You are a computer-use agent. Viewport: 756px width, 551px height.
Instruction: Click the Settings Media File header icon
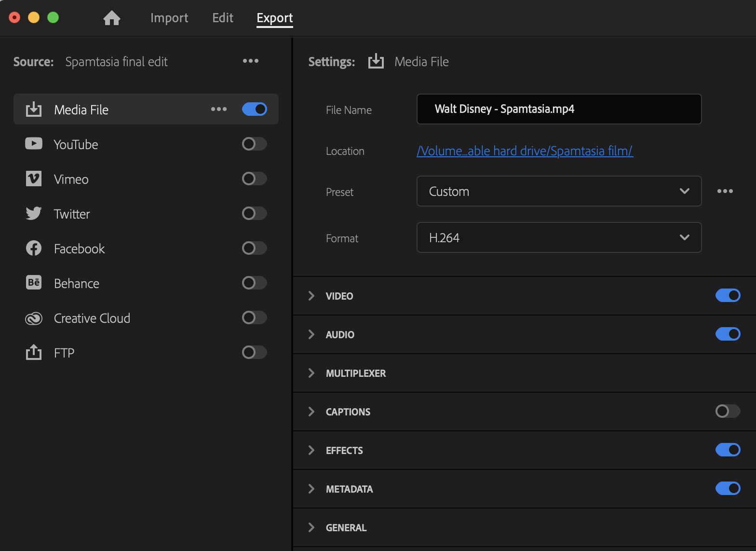click(376, 61)
